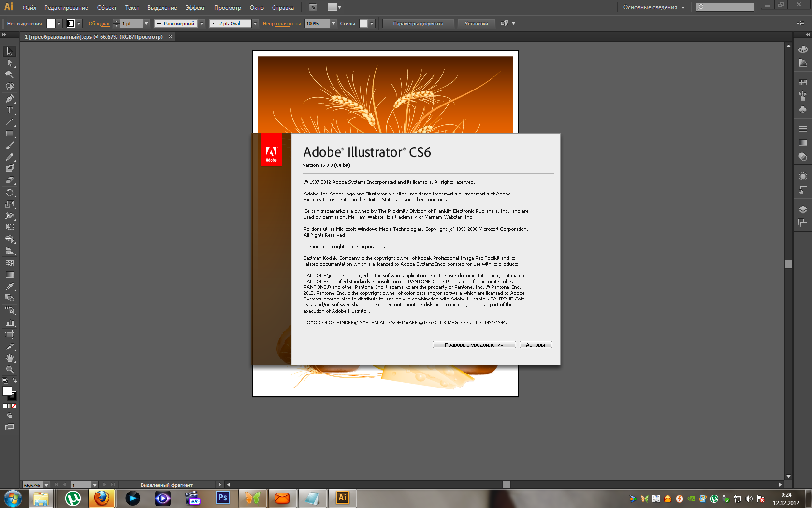Open the Файл menu
The image size is (812, 508).
tap(29, 8)
